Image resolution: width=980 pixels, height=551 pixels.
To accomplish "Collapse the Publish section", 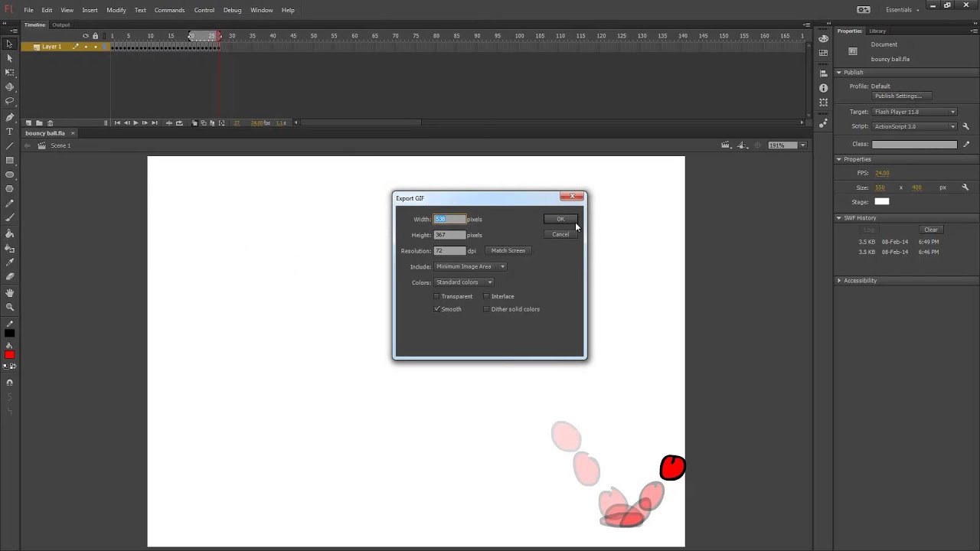I will (x=839, y=73).
